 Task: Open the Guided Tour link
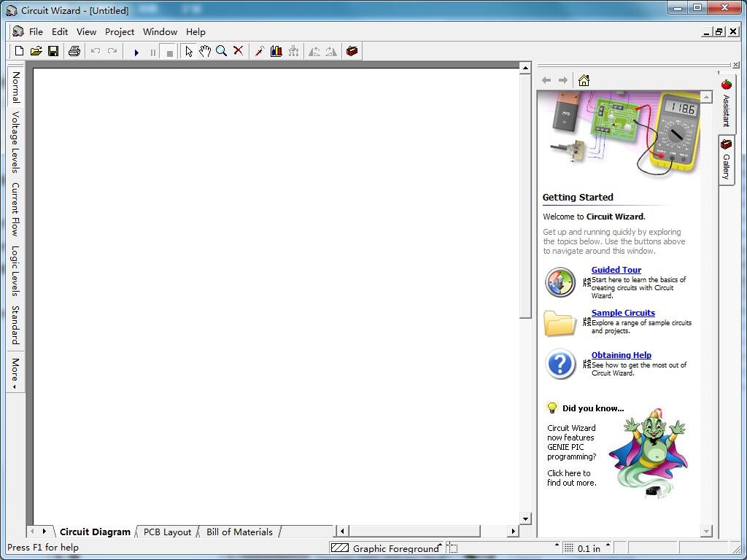point(616,270)
